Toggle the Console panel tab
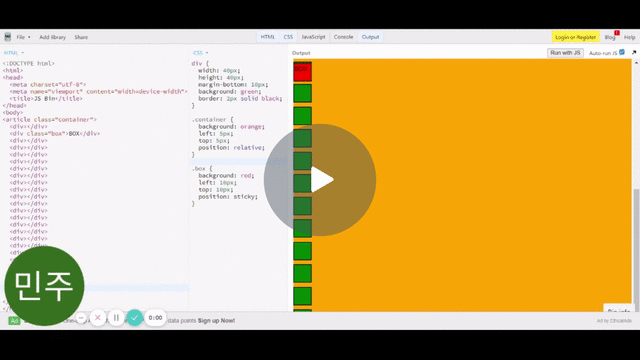The width and height of the screenshot is (640, 360). click(x=343, y=37)
